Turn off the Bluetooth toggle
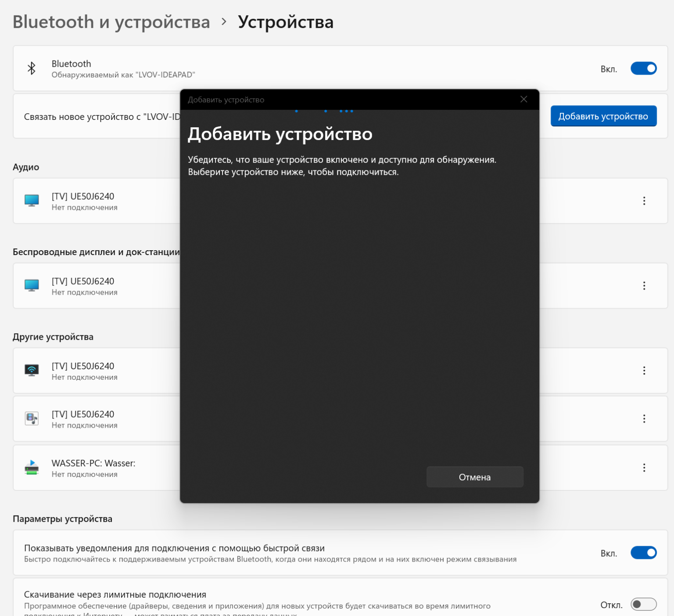This screenshot has width=674, height=616. coord(643,68)
